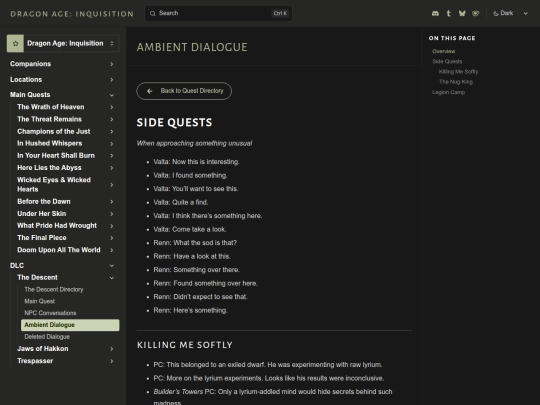Viewport: 540px width, 405px height.
Task: Expand In Your Heart Shall Burn
Action: (65, 156)
